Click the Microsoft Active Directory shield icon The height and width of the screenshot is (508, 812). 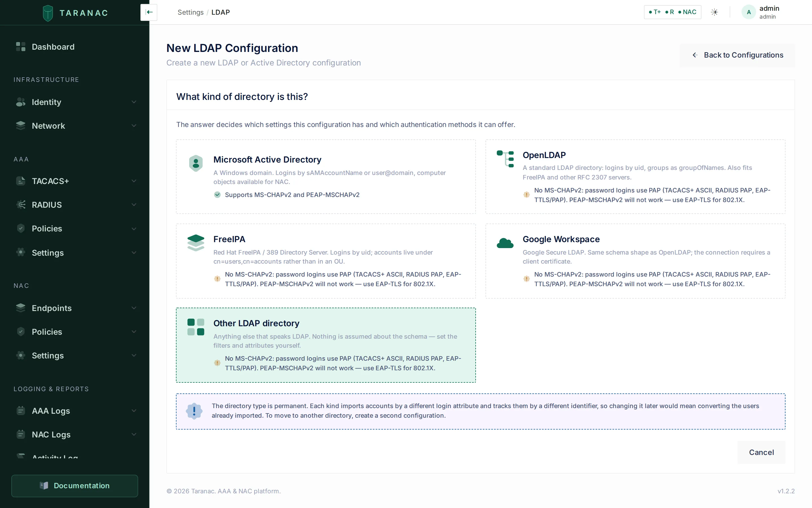coord(196,163)
